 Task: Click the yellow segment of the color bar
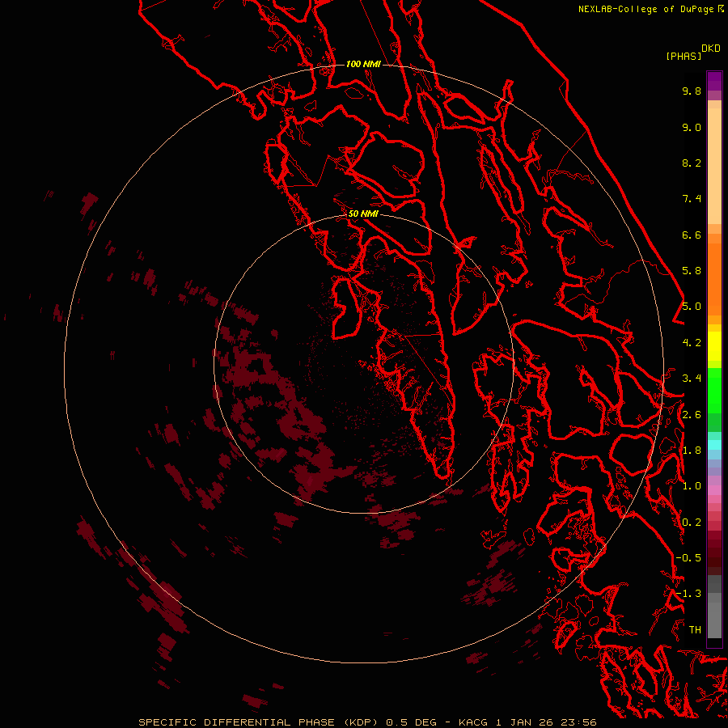pyautogui.click(x=714, y=346)
